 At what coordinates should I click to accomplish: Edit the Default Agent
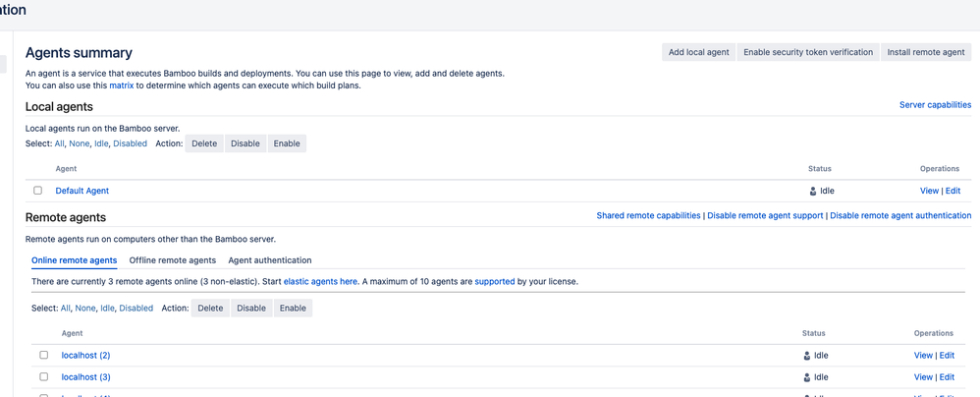tap(953, 191)
